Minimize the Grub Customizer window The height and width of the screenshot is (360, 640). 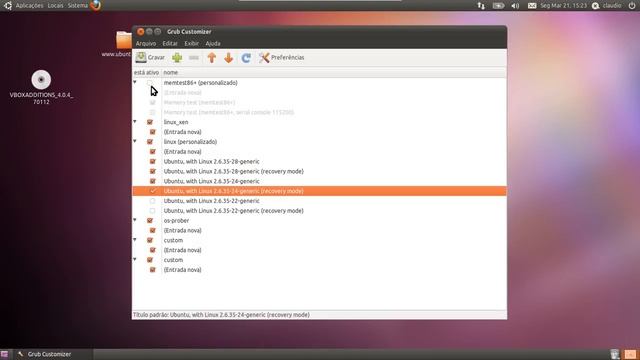149,31
